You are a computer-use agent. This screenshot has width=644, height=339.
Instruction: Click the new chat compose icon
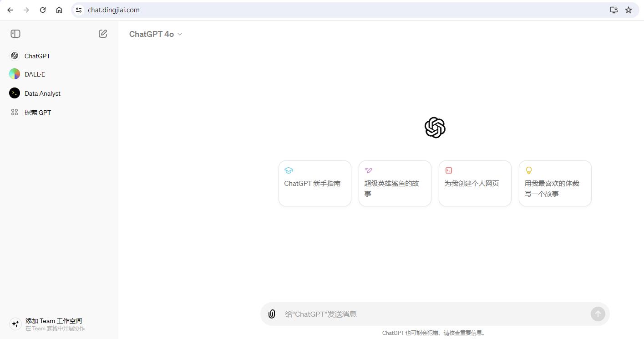click(x=103, y=34)
